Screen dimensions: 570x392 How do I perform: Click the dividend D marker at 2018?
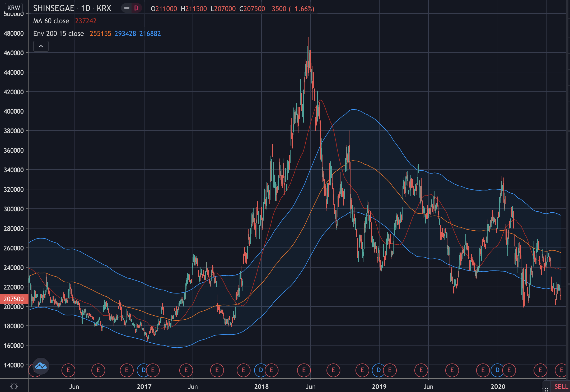click(x=261, y=370)
